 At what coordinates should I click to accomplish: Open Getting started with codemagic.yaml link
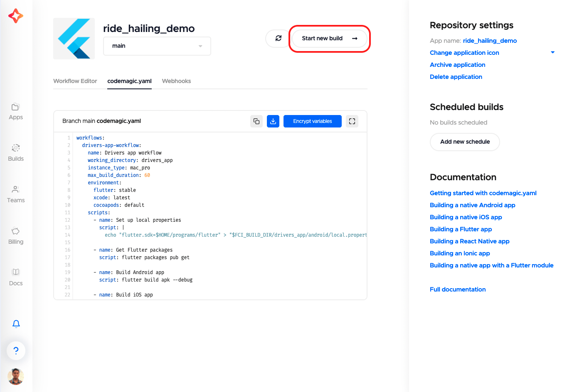click(x=483, y=193)
